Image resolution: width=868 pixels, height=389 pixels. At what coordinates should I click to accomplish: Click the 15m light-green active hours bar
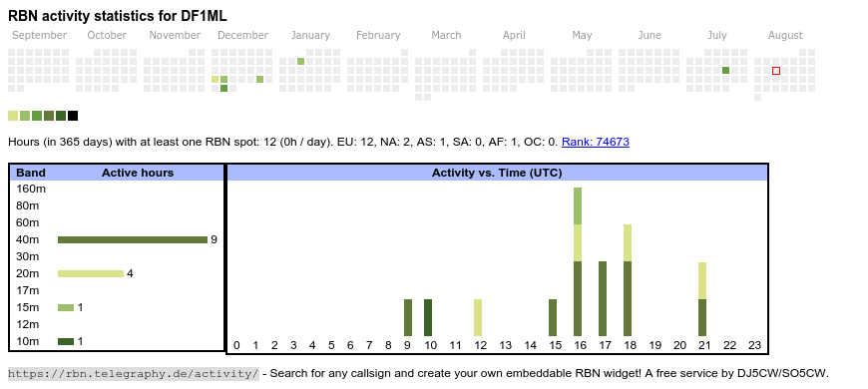point(66,307)
